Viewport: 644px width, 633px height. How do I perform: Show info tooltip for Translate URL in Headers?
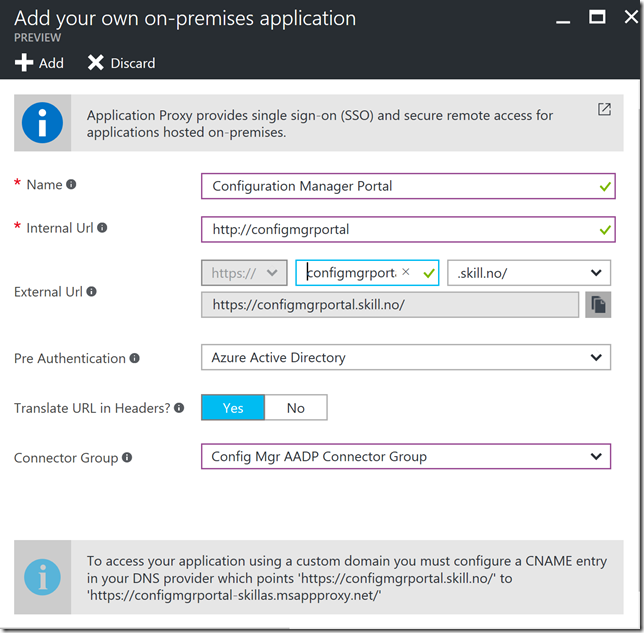point(179,408)
